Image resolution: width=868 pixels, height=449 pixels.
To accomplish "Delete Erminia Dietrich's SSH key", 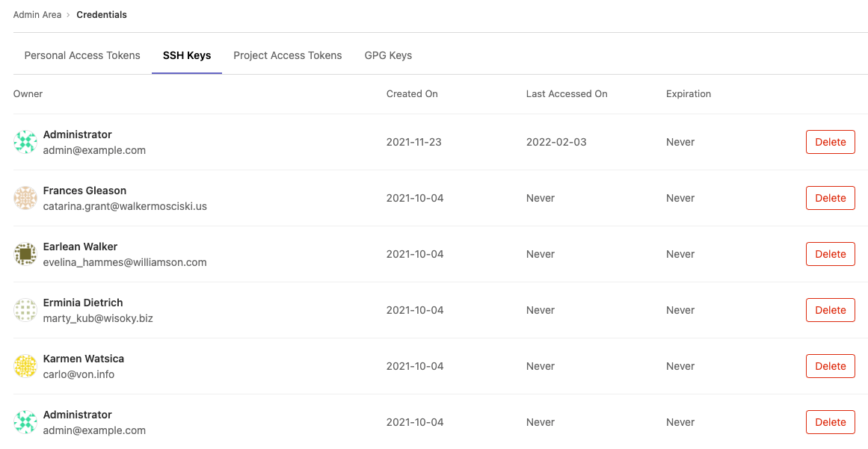I will click(830, 310).
